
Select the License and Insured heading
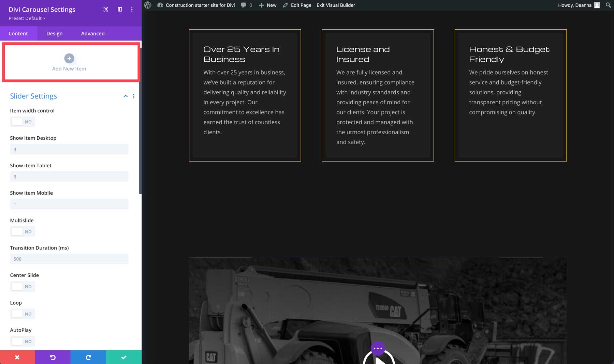(x=363, y=54)
